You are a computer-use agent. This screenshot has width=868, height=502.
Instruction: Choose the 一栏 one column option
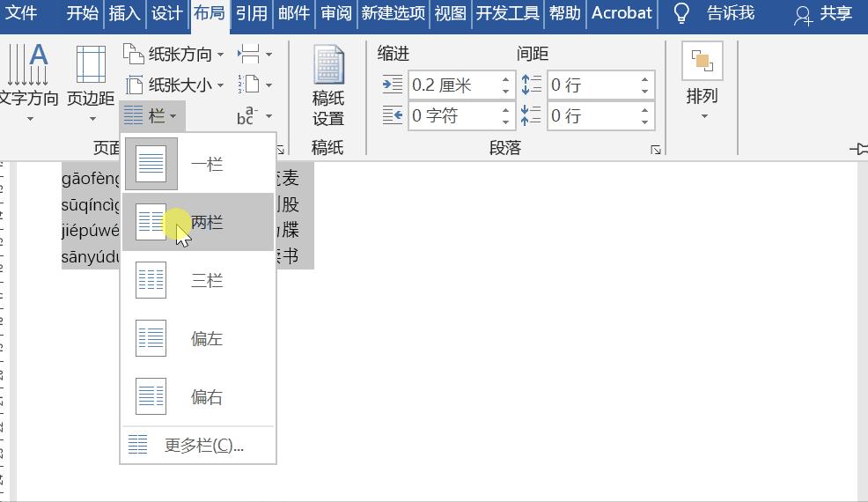[x=198, y=164]
